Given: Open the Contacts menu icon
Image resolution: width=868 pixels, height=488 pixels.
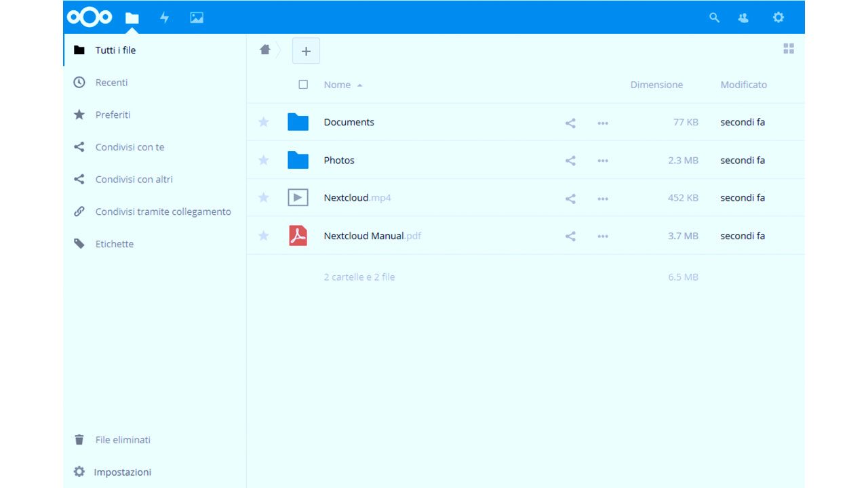Looking at the screenshot, I should [743, 18].
